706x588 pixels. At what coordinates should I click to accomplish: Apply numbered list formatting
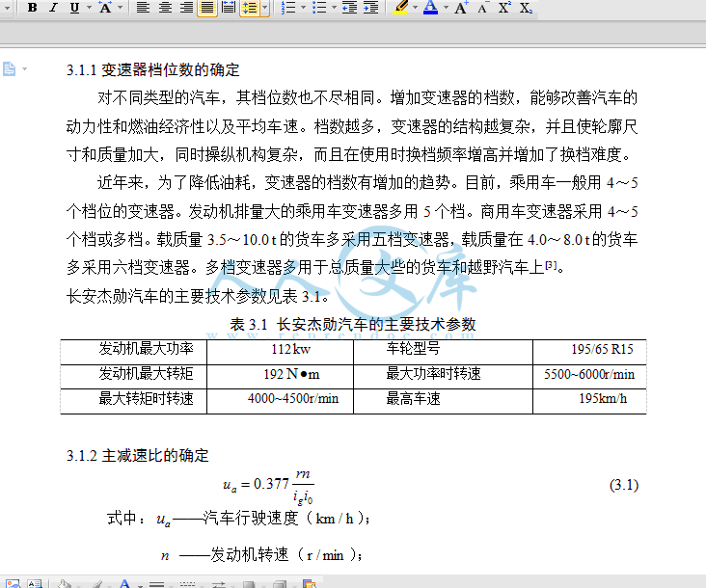point(288,7)
